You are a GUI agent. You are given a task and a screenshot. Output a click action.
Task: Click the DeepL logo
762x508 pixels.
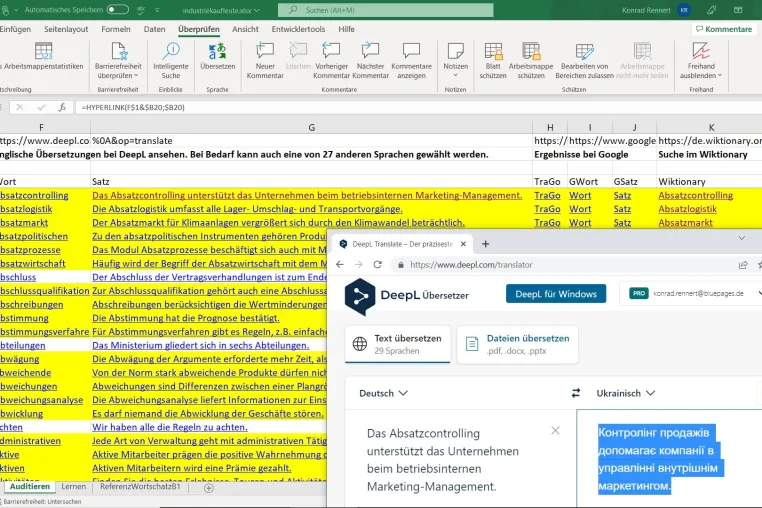[360, 297]
